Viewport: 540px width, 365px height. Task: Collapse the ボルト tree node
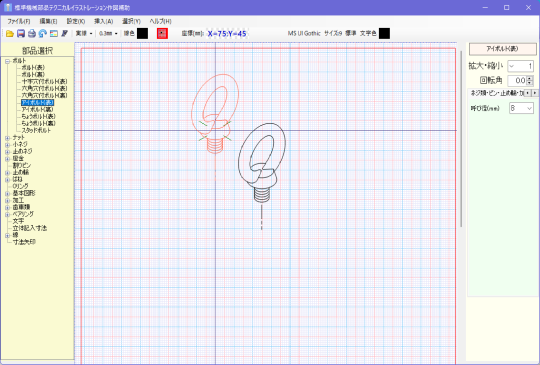[x=7, y=61]
